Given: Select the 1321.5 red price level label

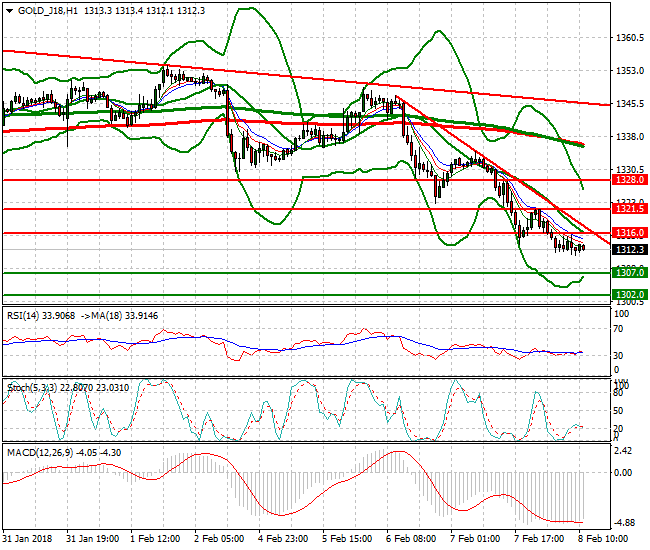Looking at the screenshot, I should [x=630, y=209].
